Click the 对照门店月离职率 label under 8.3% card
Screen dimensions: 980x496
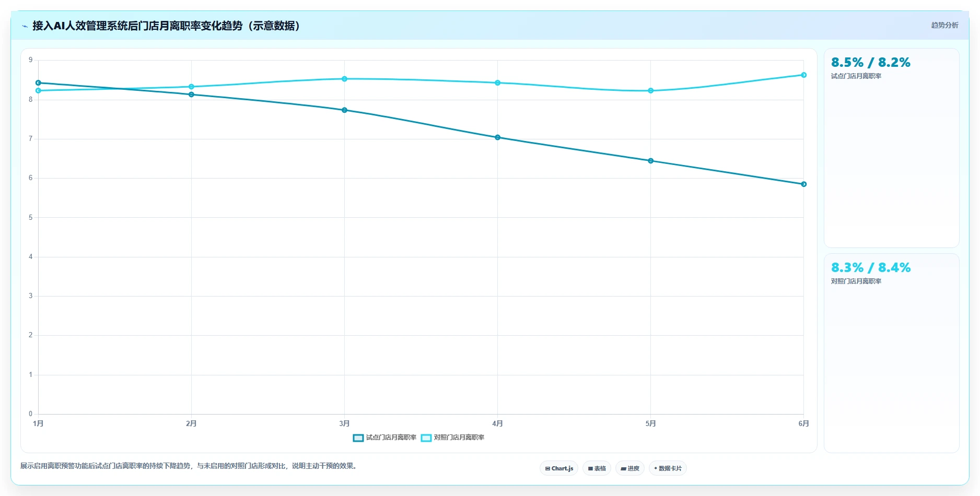point(856,281)
